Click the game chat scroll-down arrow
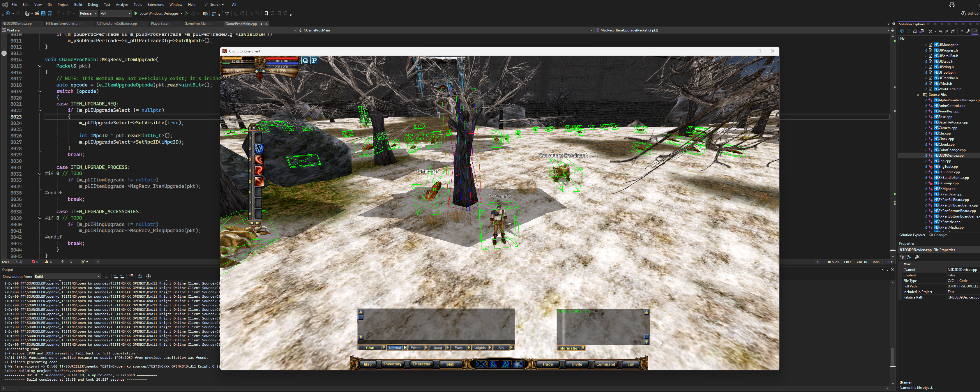 pyautogui.click(x=361, y=337)
